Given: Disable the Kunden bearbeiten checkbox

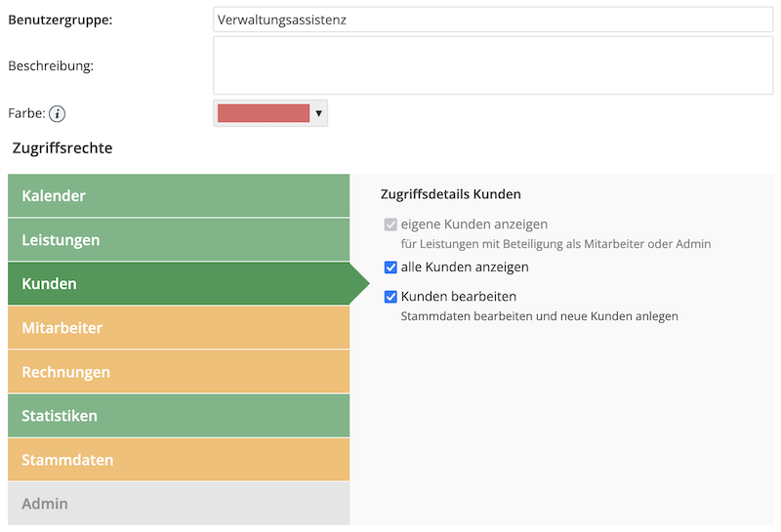Looking at the screenshot, I should point(391,297).
